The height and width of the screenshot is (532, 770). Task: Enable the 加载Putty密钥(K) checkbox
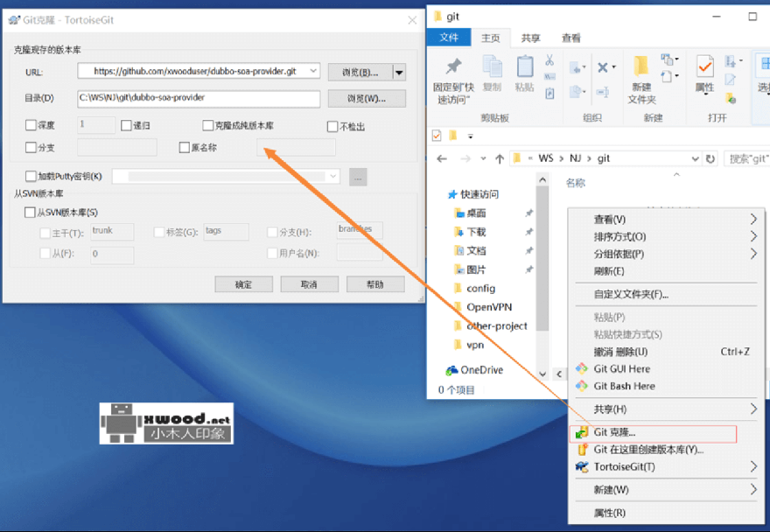(31, 176)
